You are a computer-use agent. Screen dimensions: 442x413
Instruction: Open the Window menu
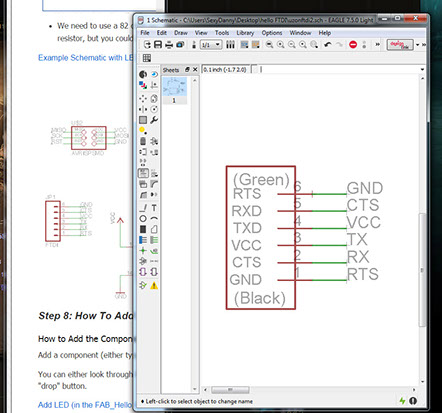300,33
